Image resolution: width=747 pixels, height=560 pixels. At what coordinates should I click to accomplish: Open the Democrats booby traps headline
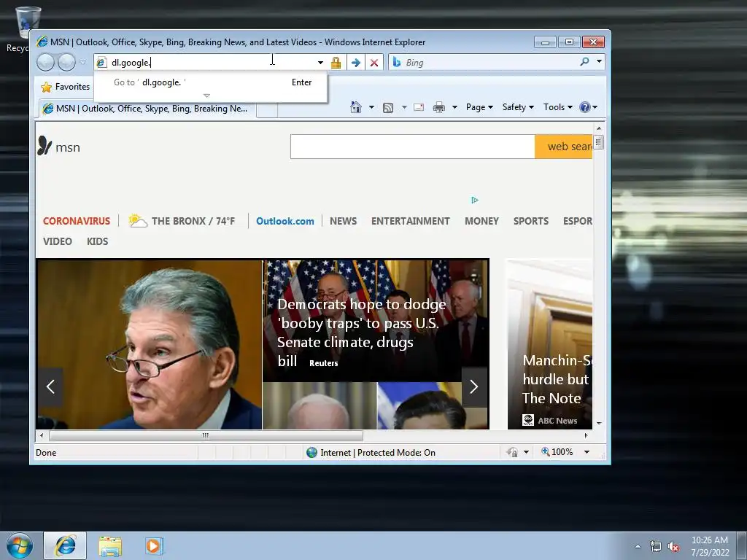click(x=362, y=332)
